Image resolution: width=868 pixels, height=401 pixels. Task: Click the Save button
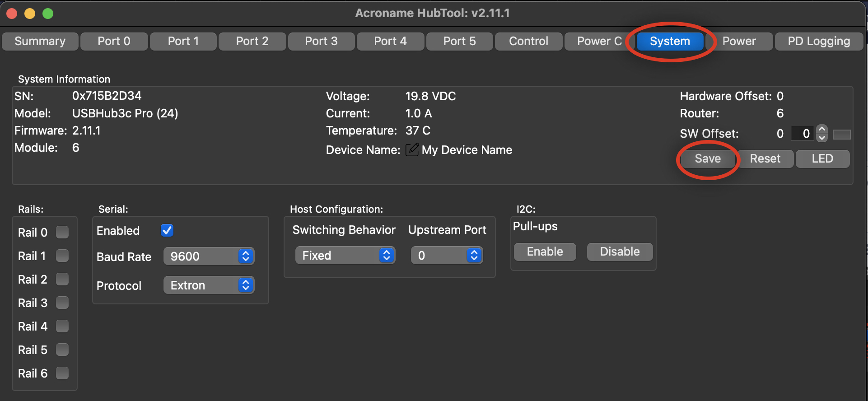click(x=708, y=159)
